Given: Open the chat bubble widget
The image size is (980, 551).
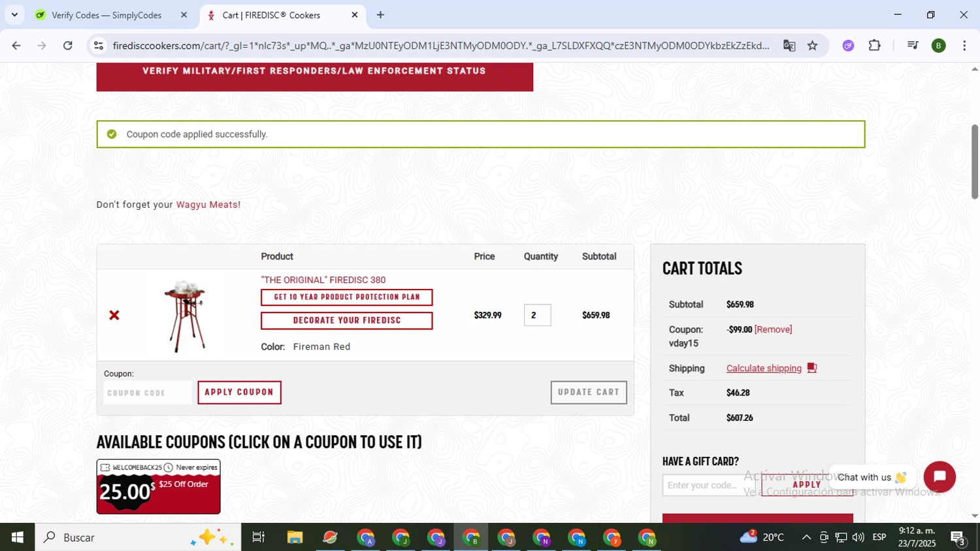Looking at the screenshot, I should (939, 477).
